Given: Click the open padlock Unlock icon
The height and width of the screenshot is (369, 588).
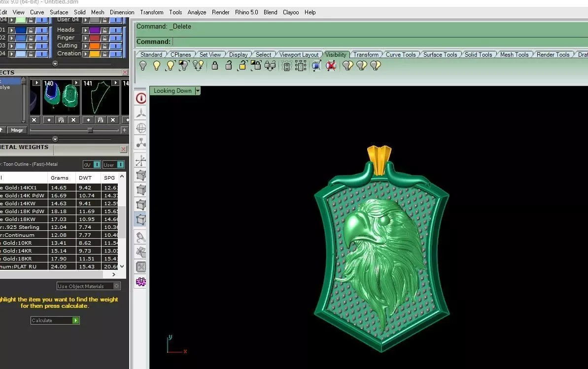Looking at the screenshot, I should click(x=229, y=66).
